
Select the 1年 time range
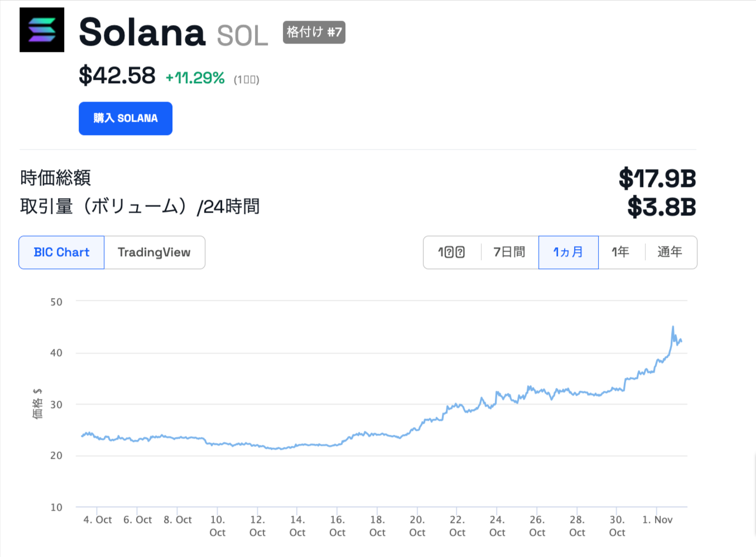pyautogui.click(x=620, y=252)
